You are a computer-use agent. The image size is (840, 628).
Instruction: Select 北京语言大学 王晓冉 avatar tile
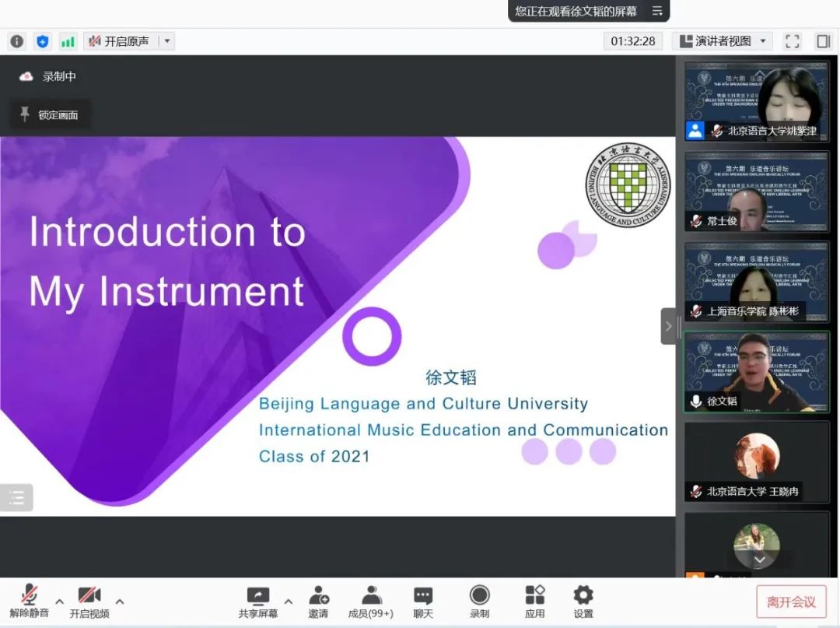(x=757, y=462)
